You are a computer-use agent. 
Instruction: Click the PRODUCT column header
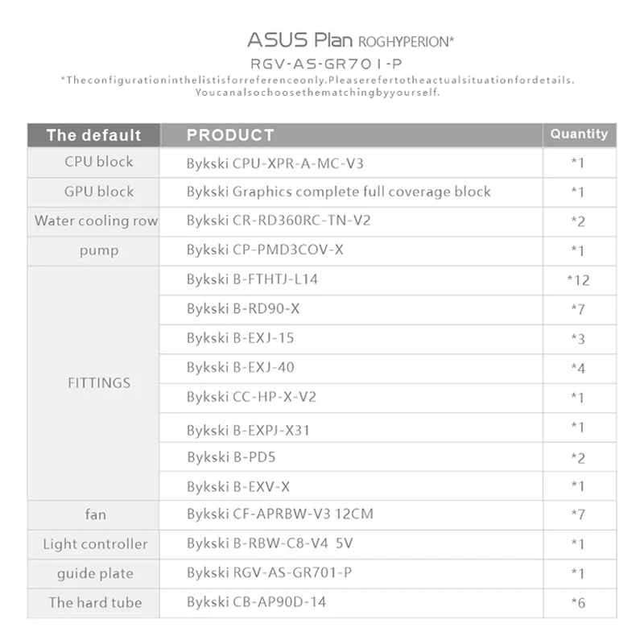tap(230, 134)
